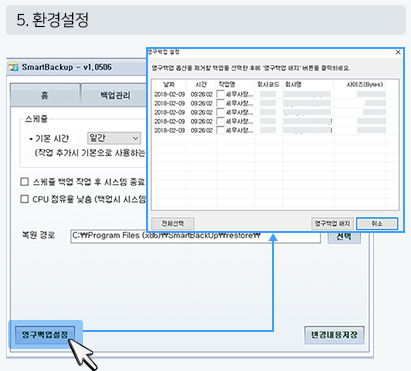Save changes with 변경내용저장 button

(334, 335)
